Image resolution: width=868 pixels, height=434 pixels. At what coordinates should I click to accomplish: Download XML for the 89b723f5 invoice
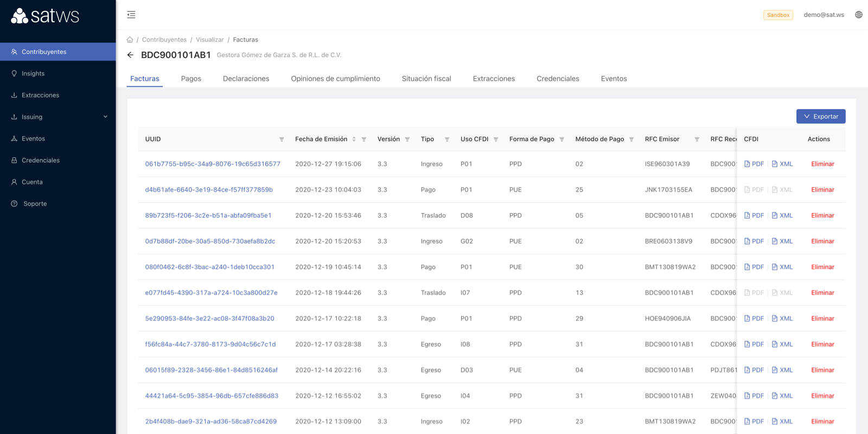pos(782,215)
